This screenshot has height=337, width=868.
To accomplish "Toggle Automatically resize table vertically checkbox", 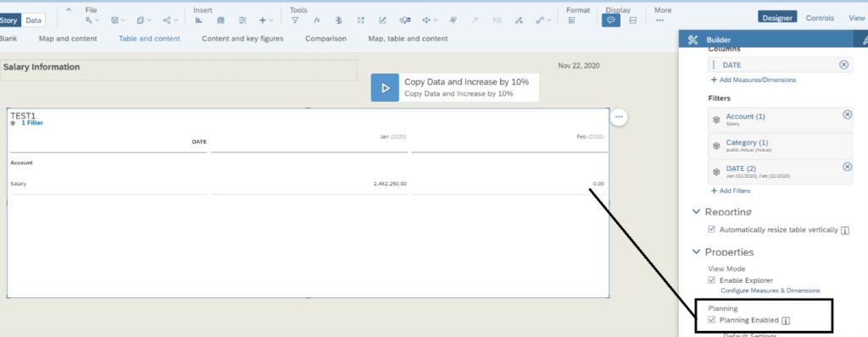I will click(711, 229).
